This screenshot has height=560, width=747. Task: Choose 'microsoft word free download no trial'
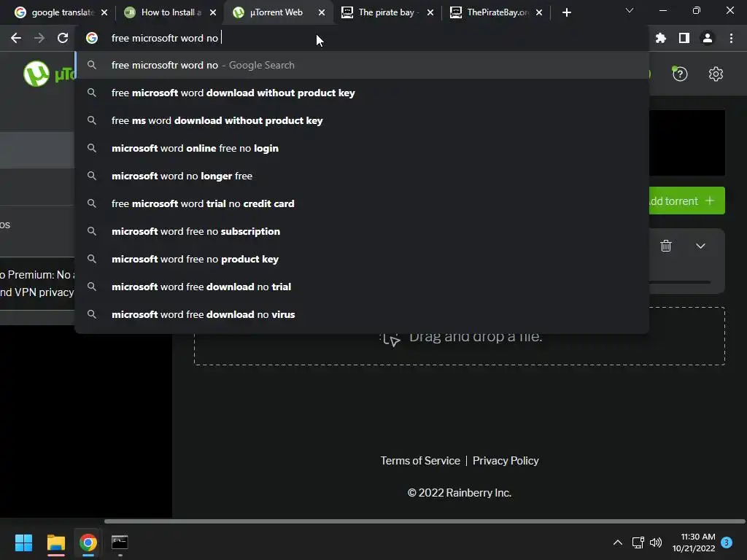pos(362,287)
